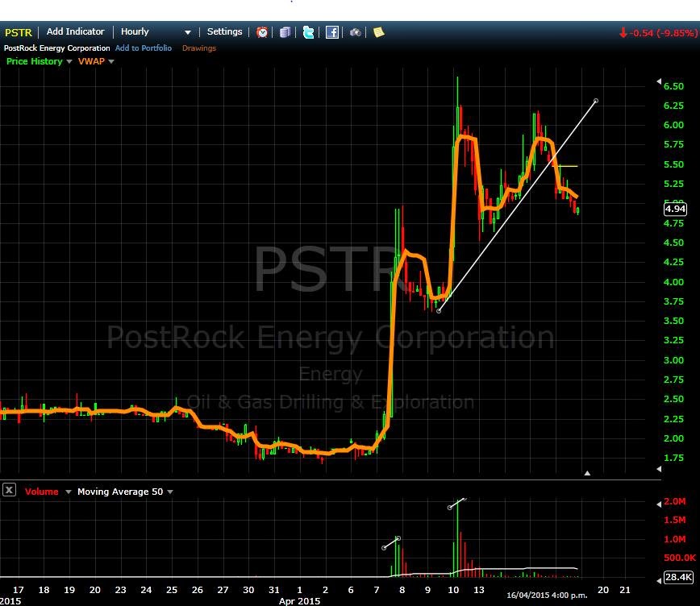Screen dimensions: 700x606
Task: Click the VWAP indicator label
Action: pyautogui.click(x=91, y=61)
